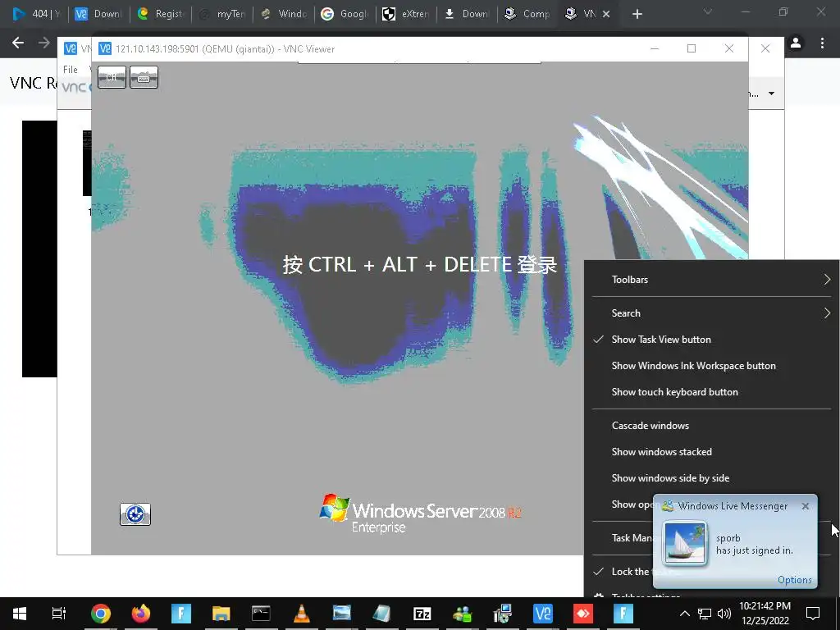
Task: Switch to the Google browser tab
Action: tap(345, 14)
